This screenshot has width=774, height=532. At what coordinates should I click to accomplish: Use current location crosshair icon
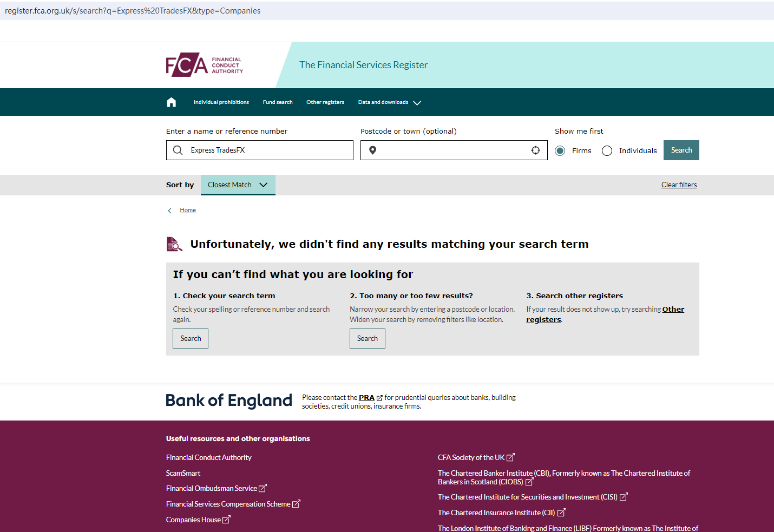point(535,150)
